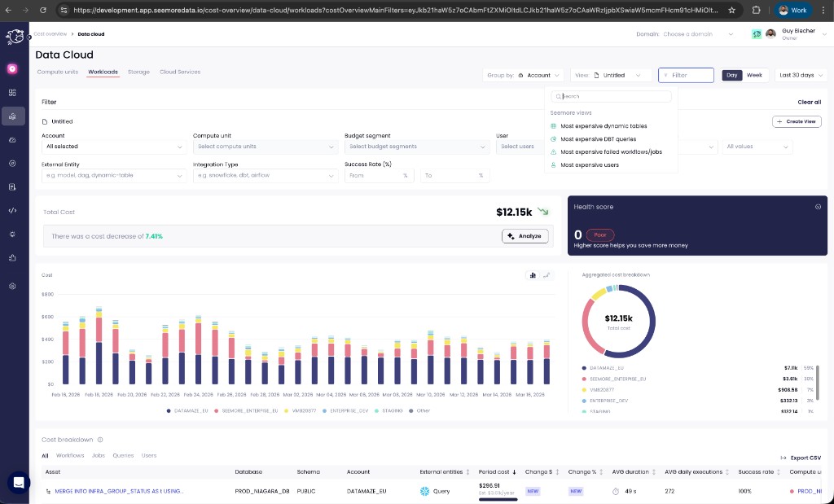This screenshot has width=834, height=504.
Task: Bookmark this page with the star icon
Action: [731, 11]
